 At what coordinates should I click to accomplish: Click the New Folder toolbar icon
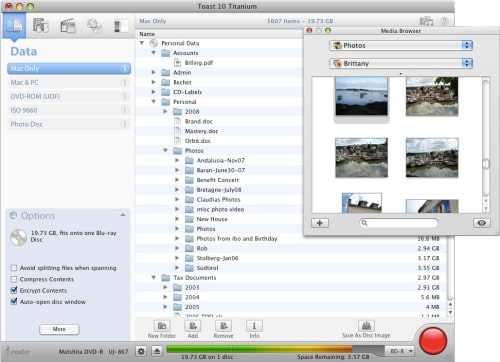point(162,326)
